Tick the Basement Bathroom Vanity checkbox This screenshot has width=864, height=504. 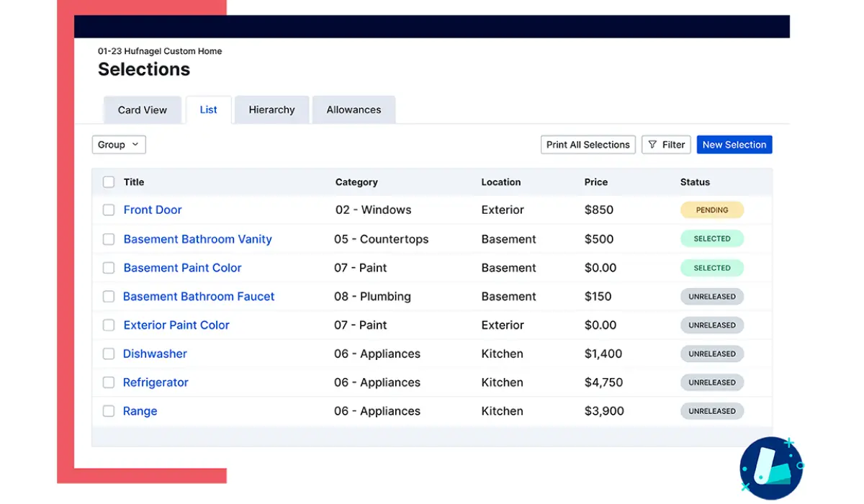point(109,239)
